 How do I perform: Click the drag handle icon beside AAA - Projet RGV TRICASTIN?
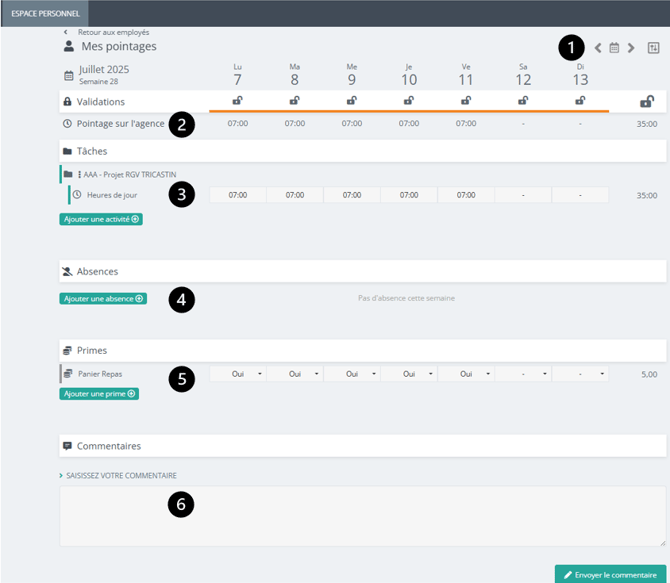pyautogui.click(x=79, y=174)
